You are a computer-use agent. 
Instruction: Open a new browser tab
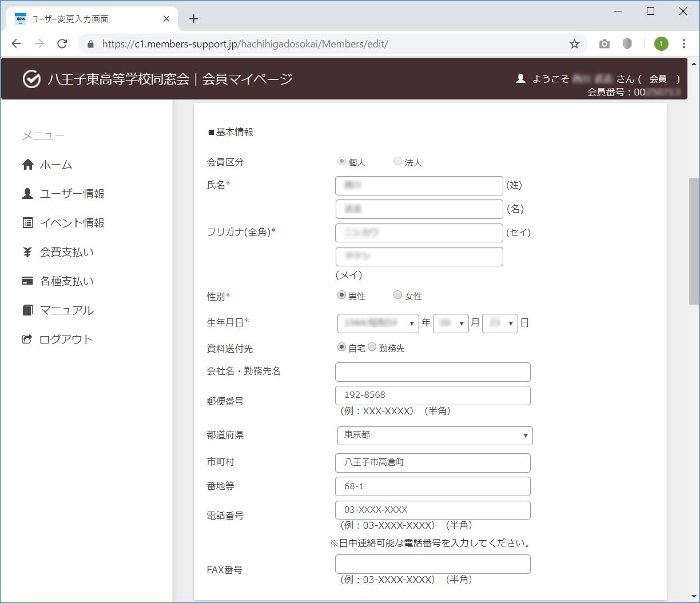click(x=193, y=19)
